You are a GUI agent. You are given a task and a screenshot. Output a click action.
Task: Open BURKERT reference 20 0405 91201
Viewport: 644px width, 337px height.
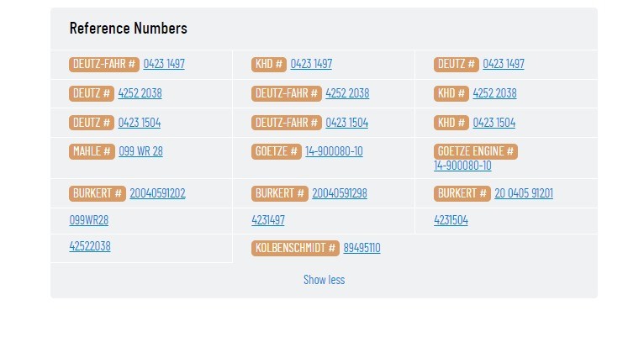tap(524, 193)
